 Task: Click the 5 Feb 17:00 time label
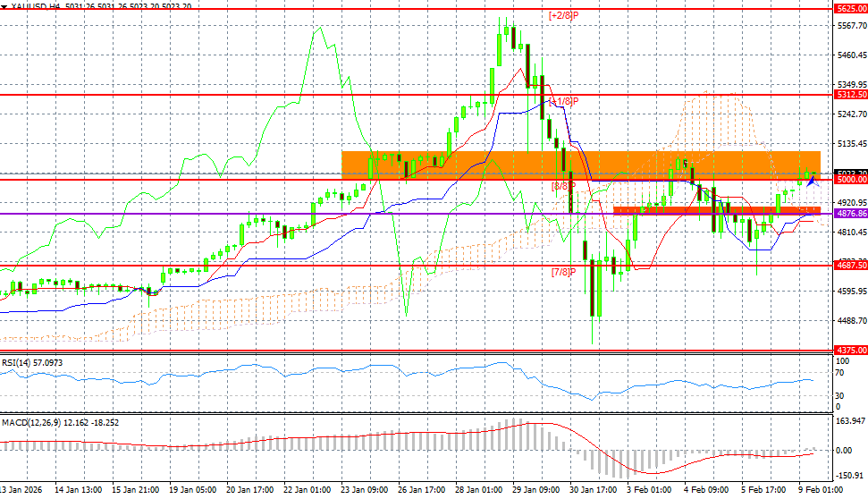point(764,490)
